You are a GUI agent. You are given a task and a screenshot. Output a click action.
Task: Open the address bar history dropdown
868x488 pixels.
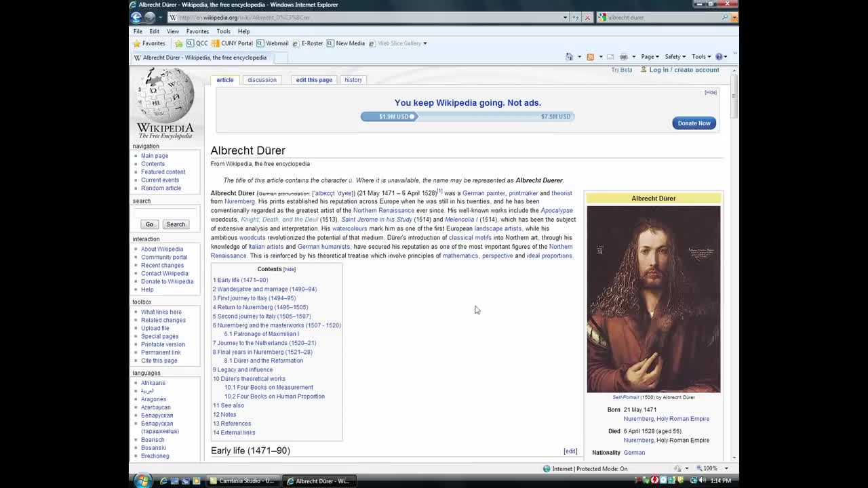(x=565, y=18)
